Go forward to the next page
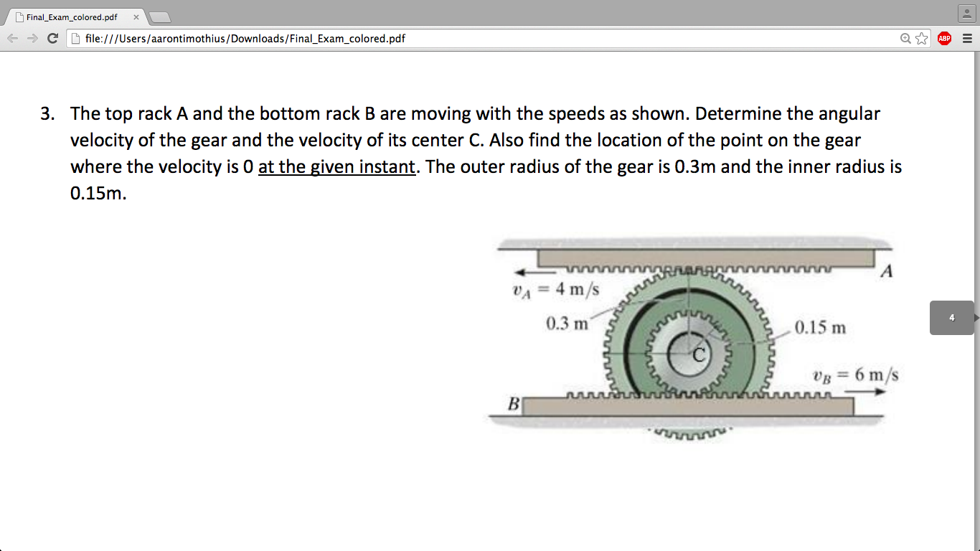 pos(32,39)
